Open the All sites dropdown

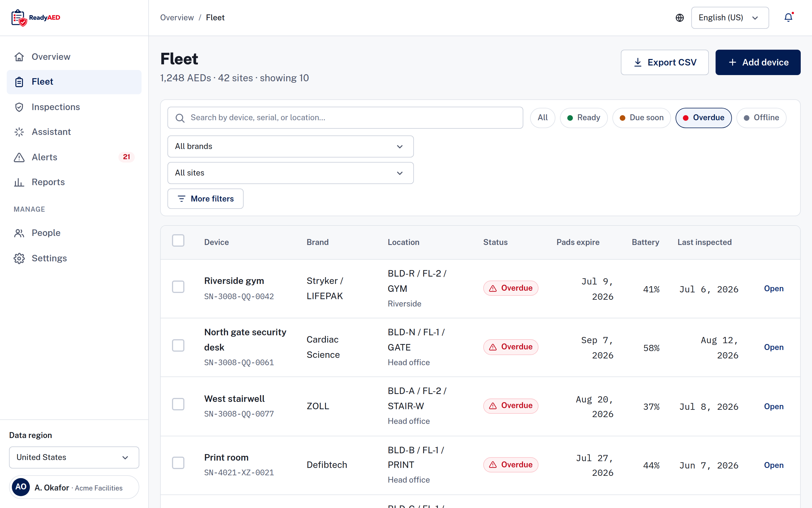click(291, 173)
